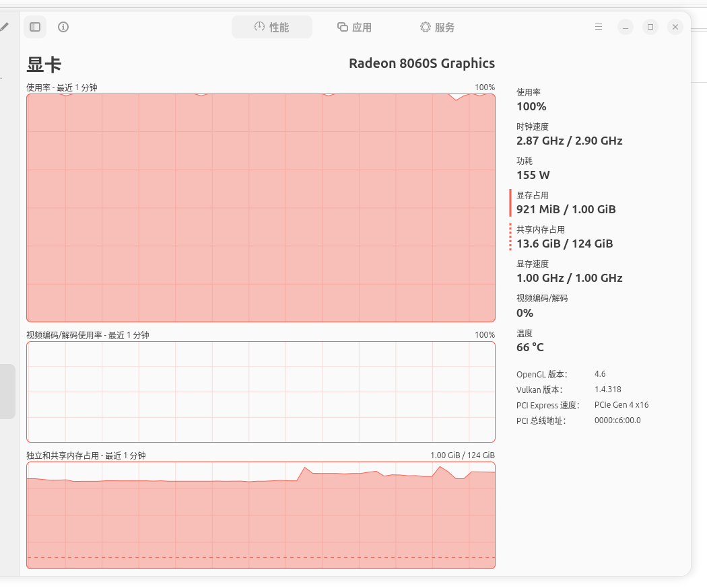Click the 视频编码/解码 stat label
The height and width of the screenshot is (588, 707).
point(542,298)
